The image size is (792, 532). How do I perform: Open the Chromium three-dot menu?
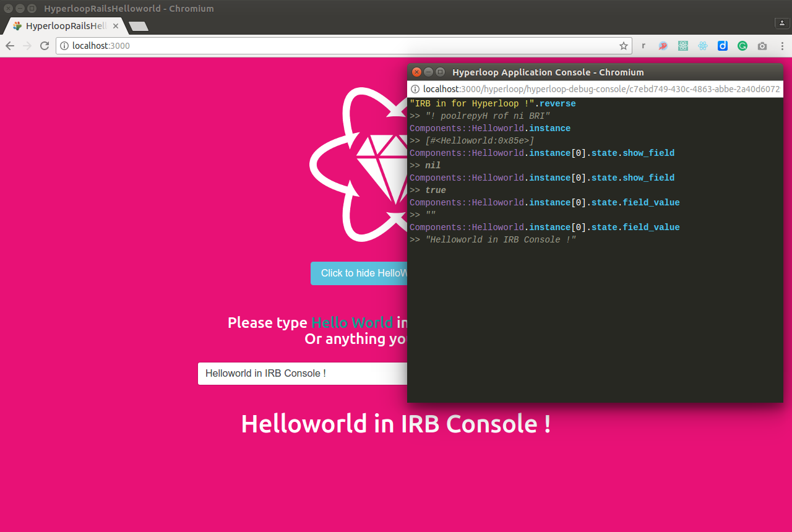781,46
